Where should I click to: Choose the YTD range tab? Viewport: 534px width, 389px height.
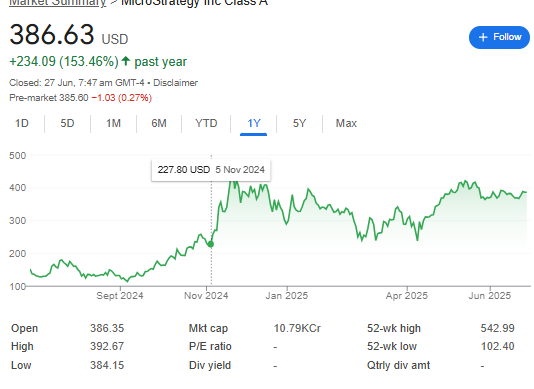tap(206, 123)
